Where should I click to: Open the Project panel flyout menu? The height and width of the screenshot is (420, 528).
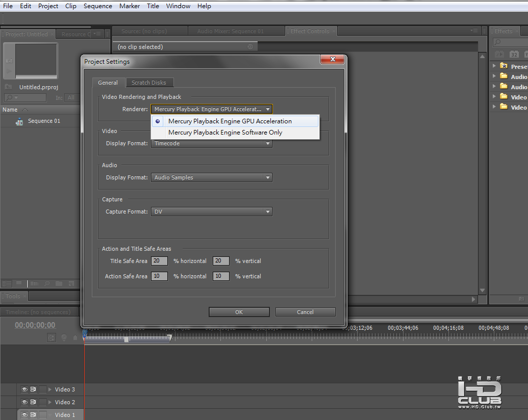coord(97,33)
